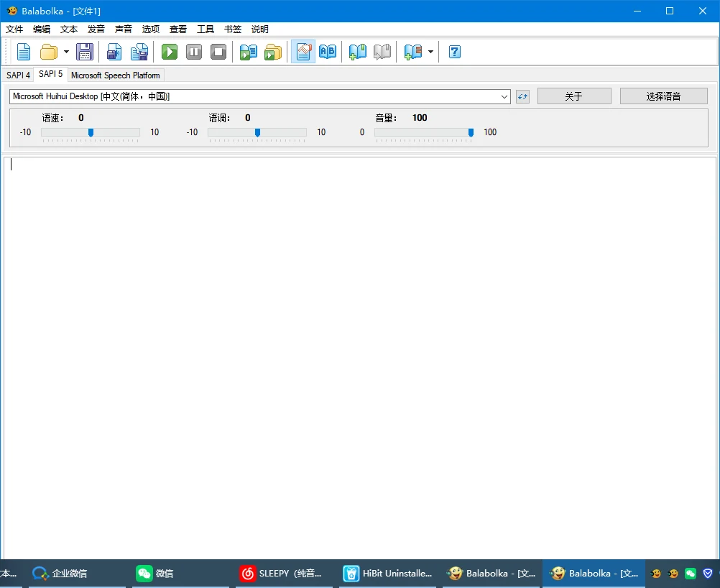
Task: Switch to Microsoft Speech Platform tab
Action: (x=115, y=75)
